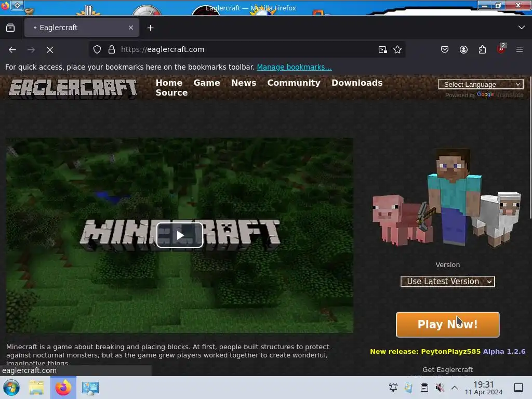Image resolution: width=532 pixels, height=399 pixels.
Task: Click the blue water bottle tray icon
Action: click(x=408, y=388)
